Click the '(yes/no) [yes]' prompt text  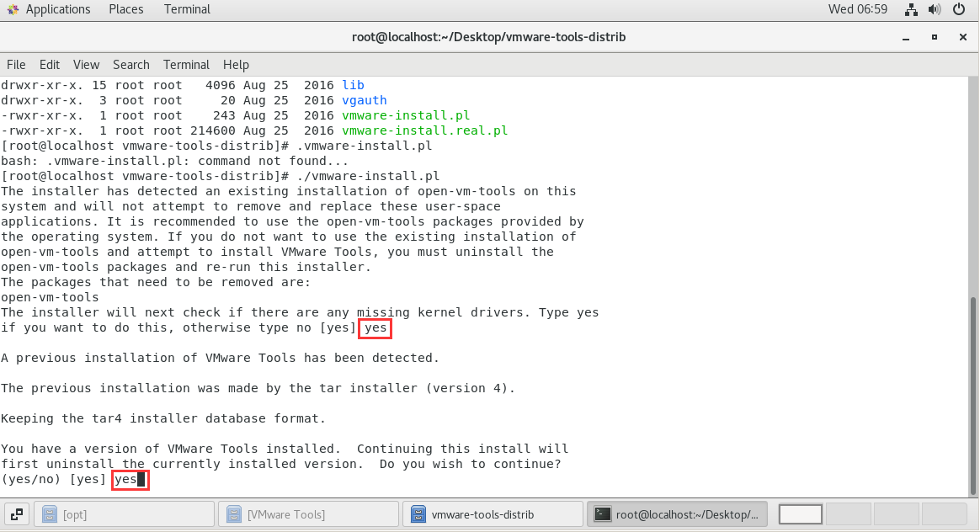point(54,480)
